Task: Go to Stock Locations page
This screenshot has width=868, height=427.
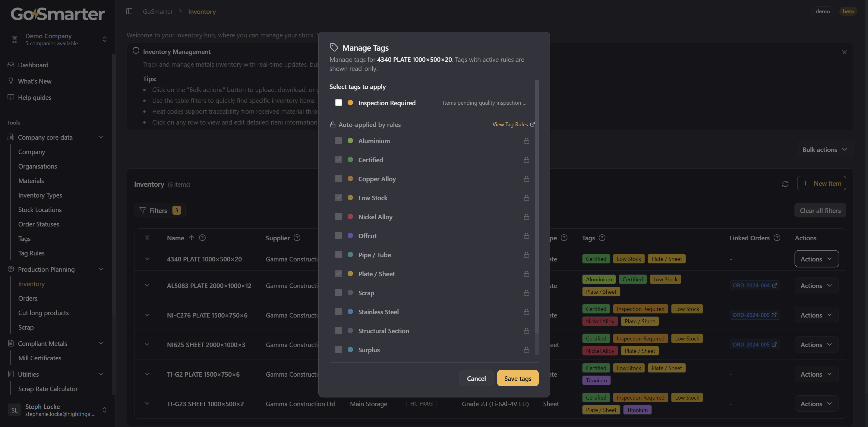Action: tap(40, 210)
